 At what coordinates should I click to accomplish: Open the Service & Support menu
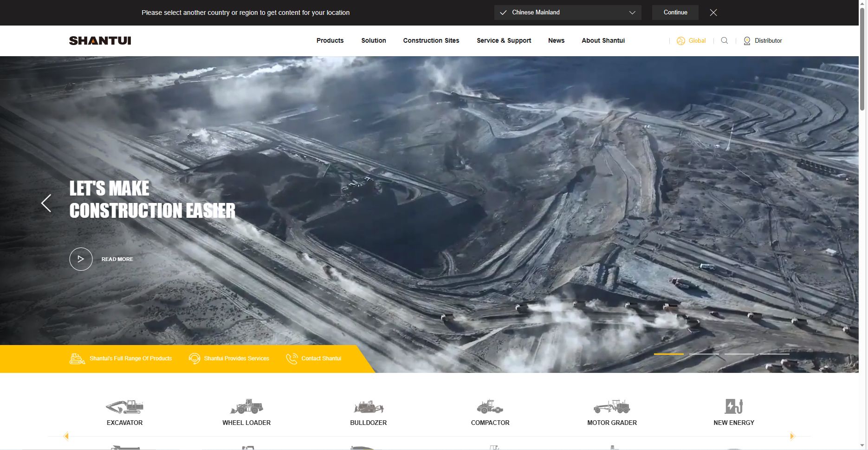[x=504, y=41]
